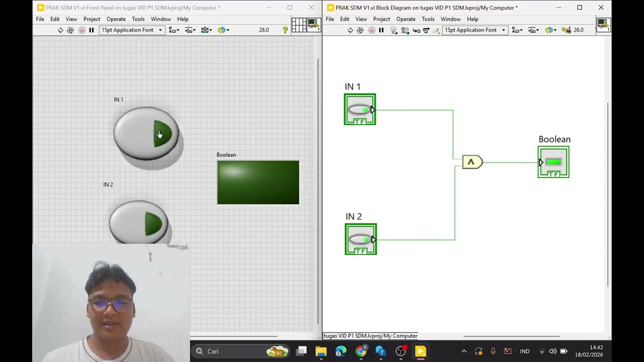The width and height of the screenshot is (644, 362).
Task: Open Tools menu in Block Diagram window
Action: (x=428, y=19)
